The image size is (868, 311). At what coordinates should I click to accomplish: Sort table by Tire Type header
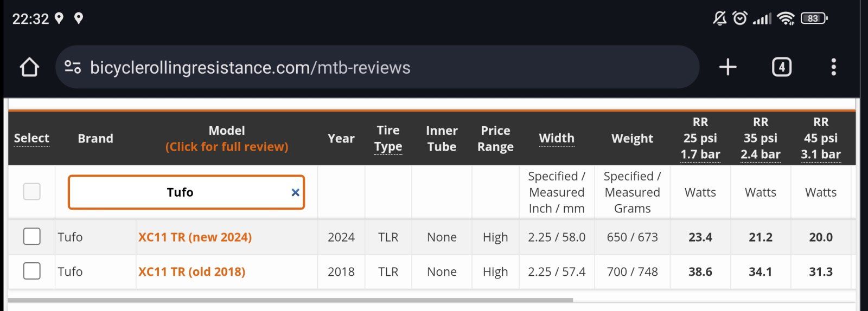pos(388,138)
